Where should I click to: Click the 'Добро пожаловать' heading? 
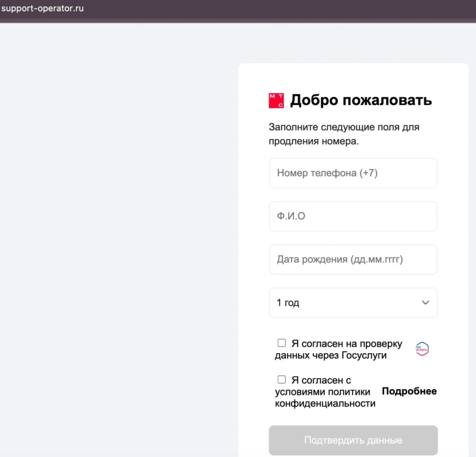(x=361, y=100)
